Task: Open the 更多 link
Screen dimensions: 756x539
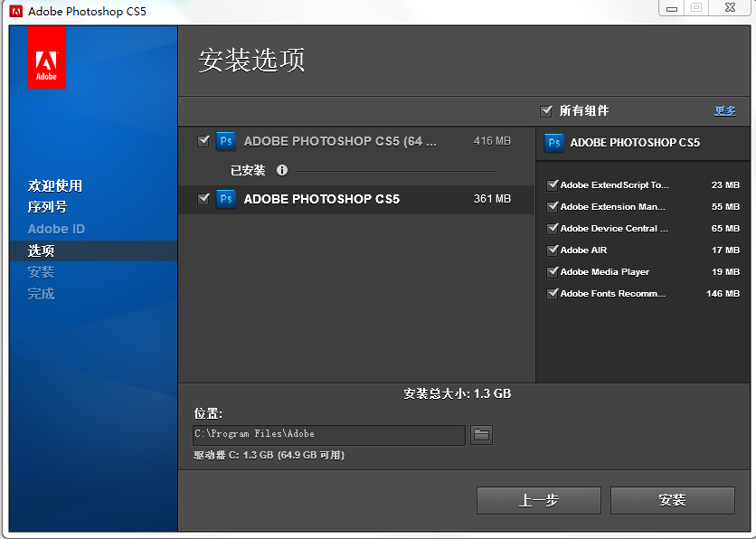Action: pyautogui.click(x=725, y=111)
